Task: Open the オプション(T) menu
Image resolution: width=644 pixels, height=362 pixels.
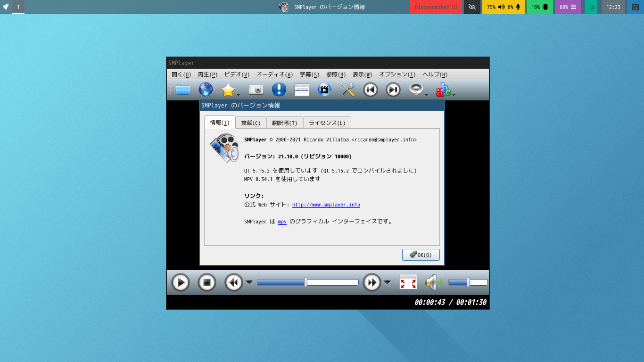Action: point(397,74)
